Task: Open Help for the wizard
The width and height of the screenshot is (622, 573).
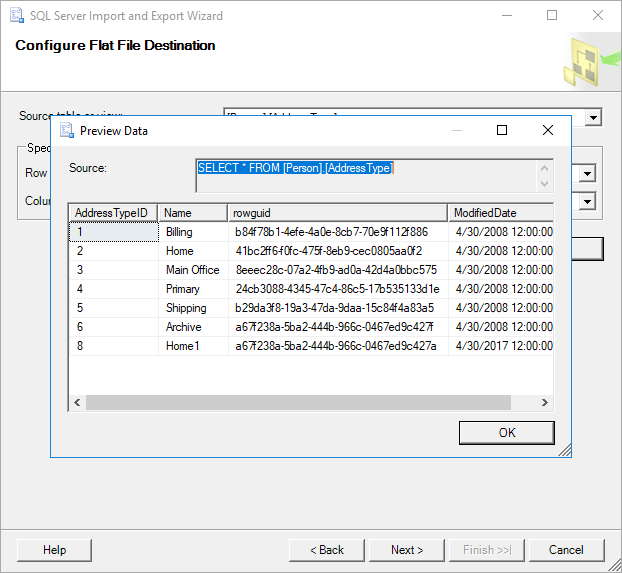Action: click(54, 550)
